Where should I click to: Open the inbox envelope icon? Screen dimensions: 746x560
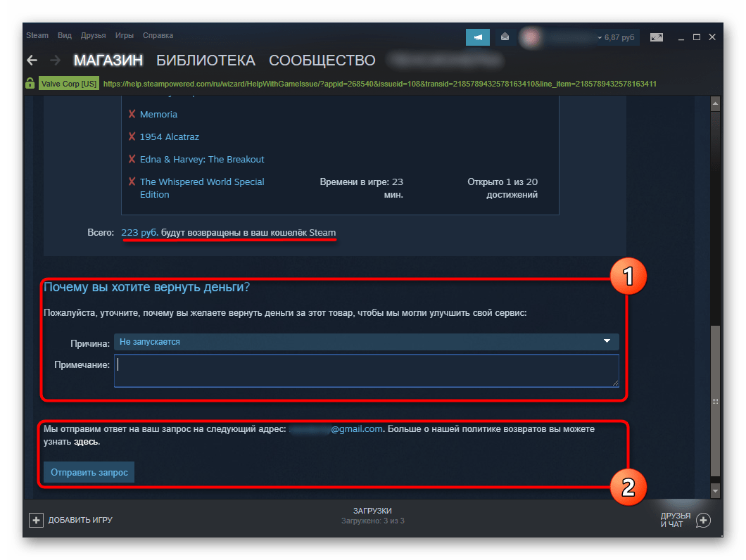(505, 37)
